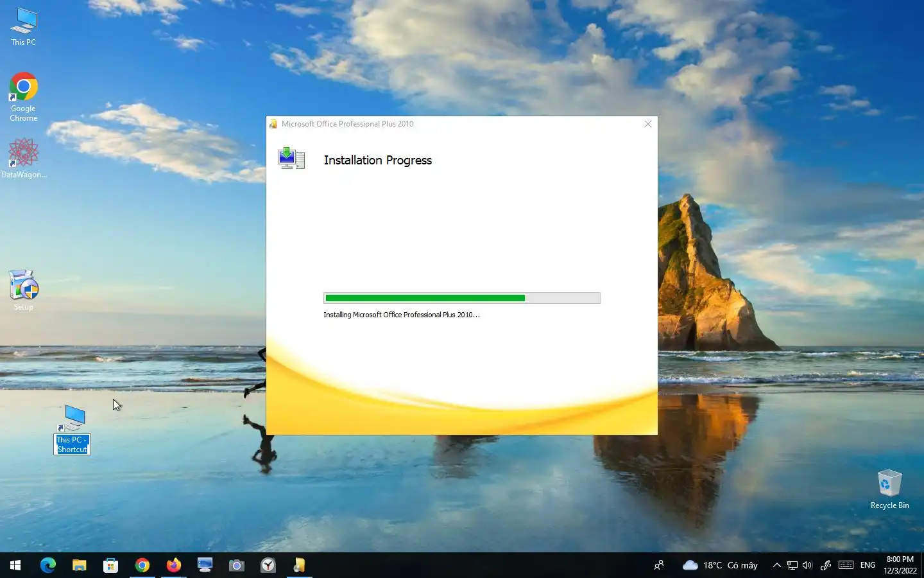
Task: Launch Microsoft Edge from the taskbar
Action: coord(47,565)
